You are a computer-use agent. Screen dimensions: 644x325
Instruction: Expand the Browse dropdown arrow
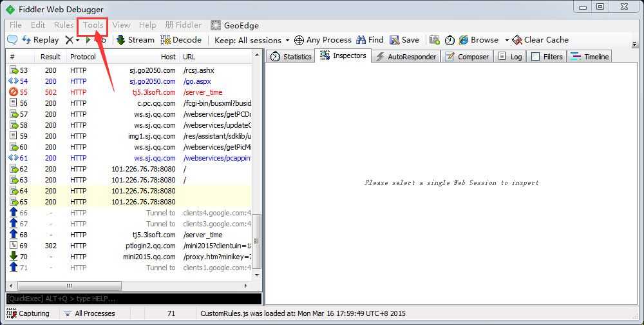point(507,41)
